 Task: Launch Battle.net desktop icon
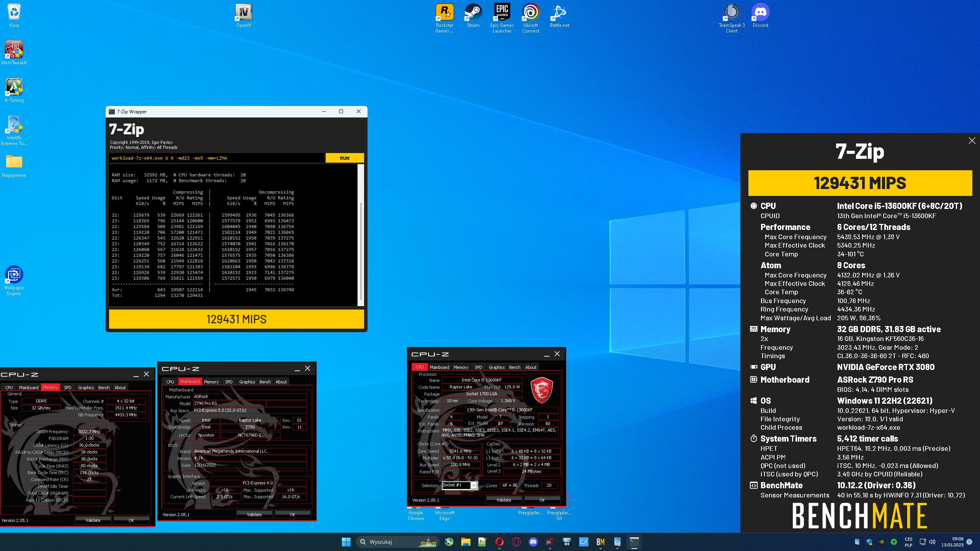click(559, 15)
